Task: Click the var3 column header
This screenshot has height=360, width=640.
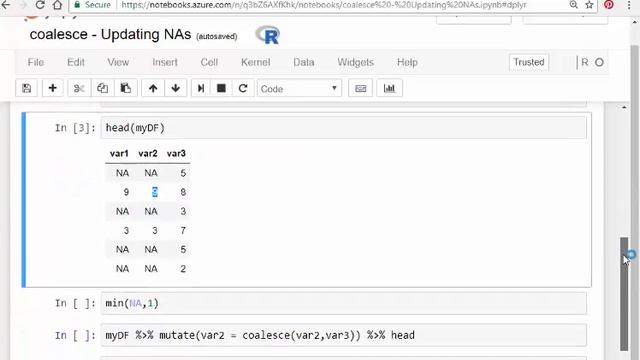Action: [176, 153]
